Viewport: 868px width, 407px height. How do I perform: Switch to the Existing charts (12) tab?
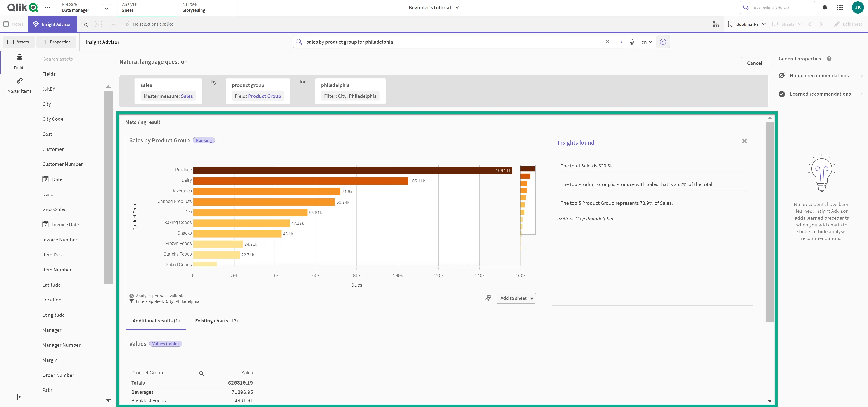coord(216,320)
